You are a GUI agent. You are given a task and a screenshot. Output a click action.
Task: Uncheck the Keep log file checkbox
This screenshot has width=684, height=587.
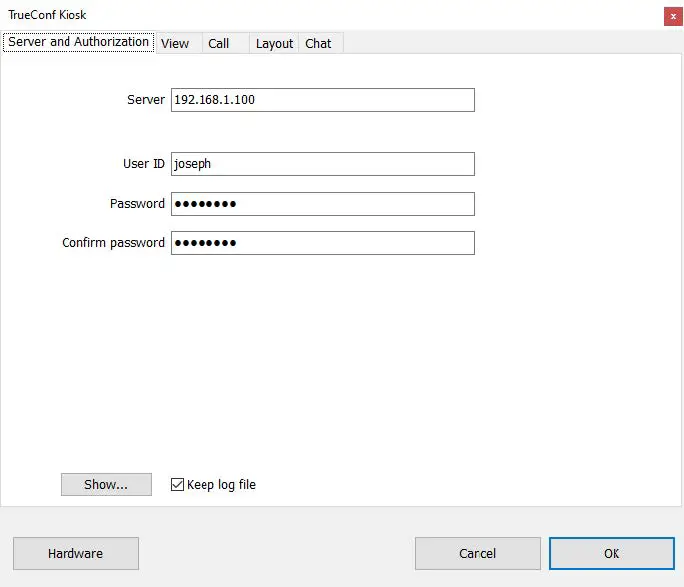click(178, 485)
